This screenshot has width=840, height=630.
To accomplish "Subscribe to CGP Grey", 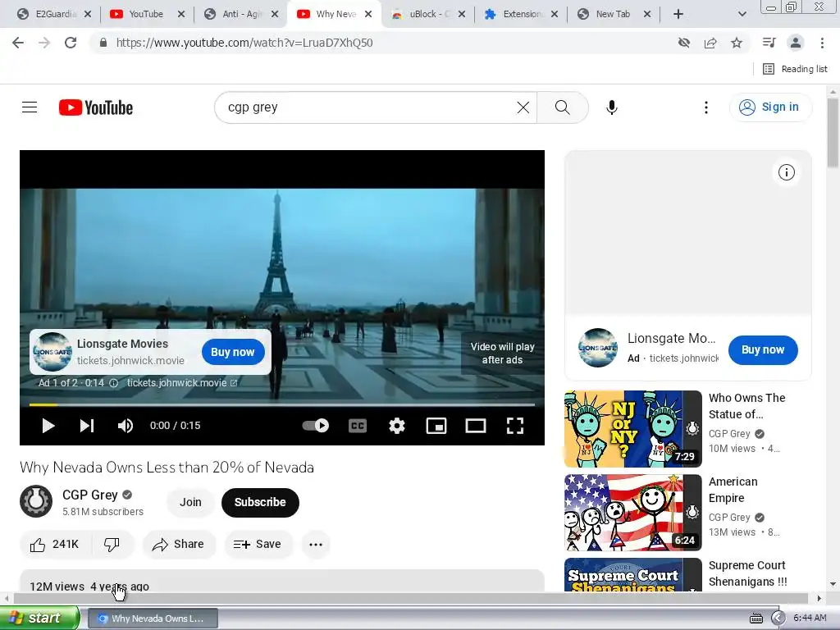I will (x=260, y=503).
